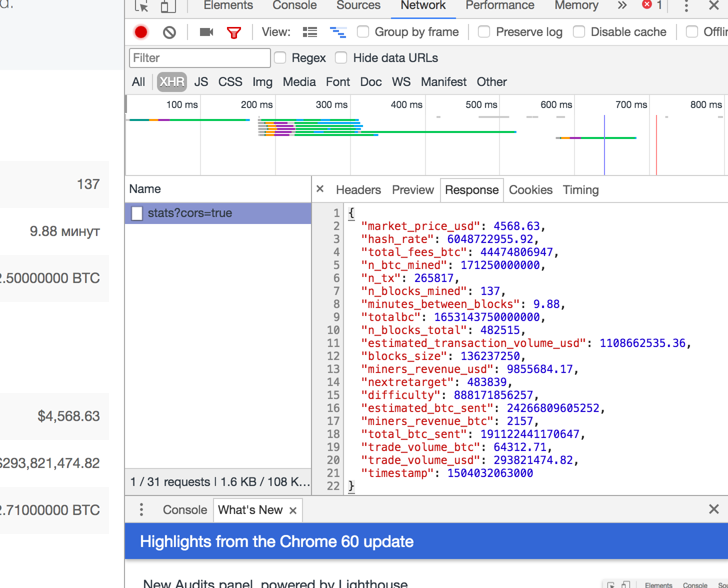The height and width of the screenshot is (588, 728).
Task: Toggle the Offline checkbox
Action: point(692,32)
